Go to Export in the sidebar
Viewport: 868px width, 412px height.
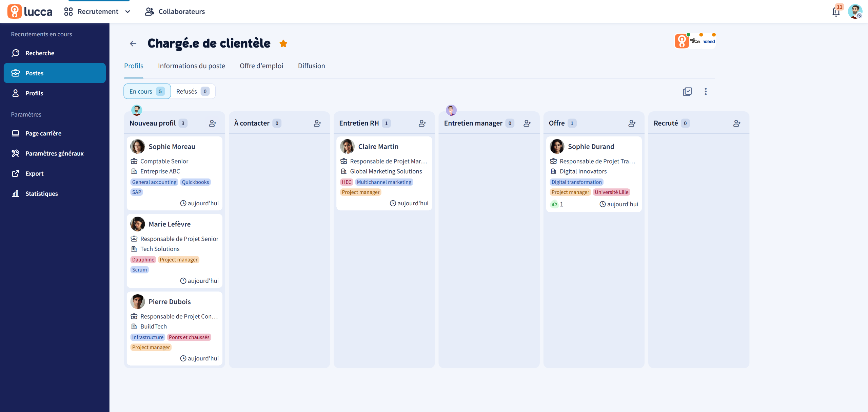34,173
